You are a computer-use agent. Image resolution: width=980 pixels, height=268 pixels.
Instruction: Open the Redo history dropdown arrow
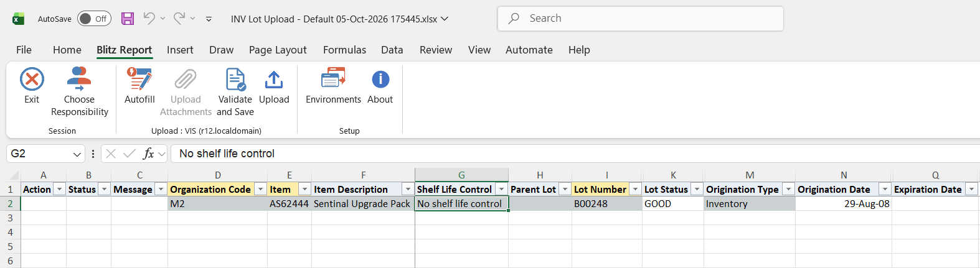click(x=192, y=19)
